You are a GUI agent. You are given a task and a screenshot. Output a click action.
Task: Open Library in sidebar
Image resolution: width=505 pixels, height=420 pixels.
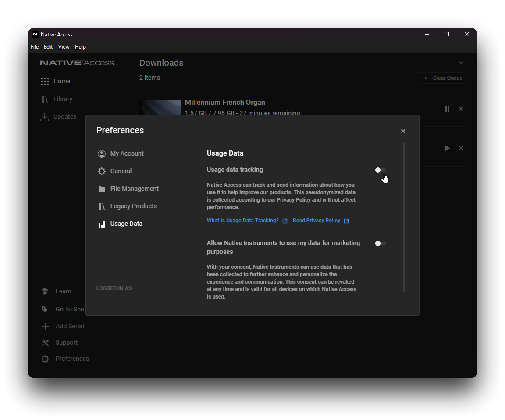57,100
